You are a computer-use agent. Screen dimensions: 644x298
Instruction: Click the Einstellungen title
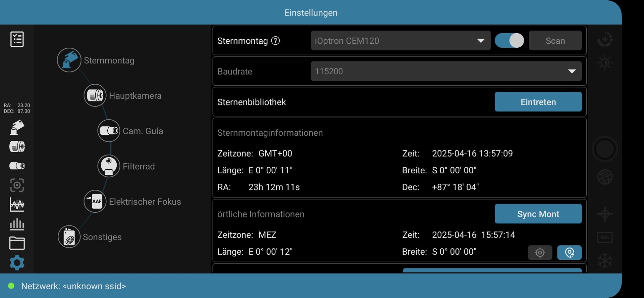(x=311, y=13)
